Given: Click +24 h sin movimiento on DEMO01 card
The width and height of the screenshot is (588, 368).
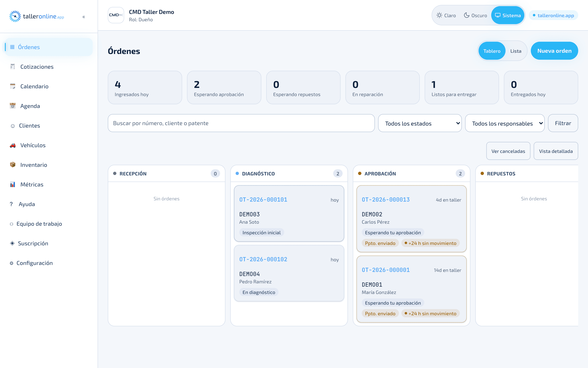Looking at the screenshot, I should 430,313.
